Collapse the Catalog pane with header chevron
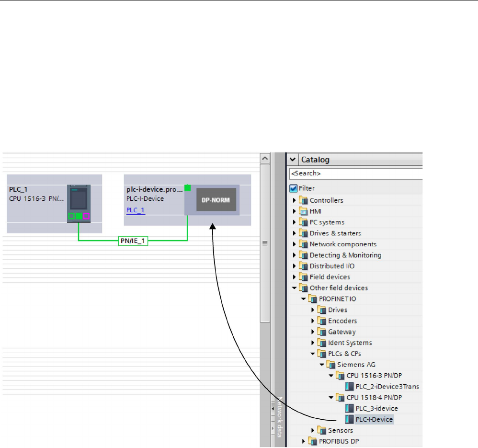This screenshot has height=448, width=478. tap(293, 160)
